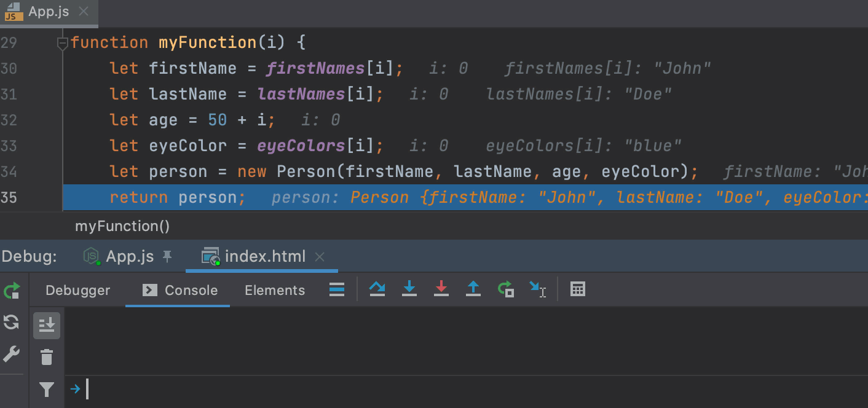The width and height of the screenshot is (868, 408).
Task: Click the Step Out icon
Action: tap(473, 289)
